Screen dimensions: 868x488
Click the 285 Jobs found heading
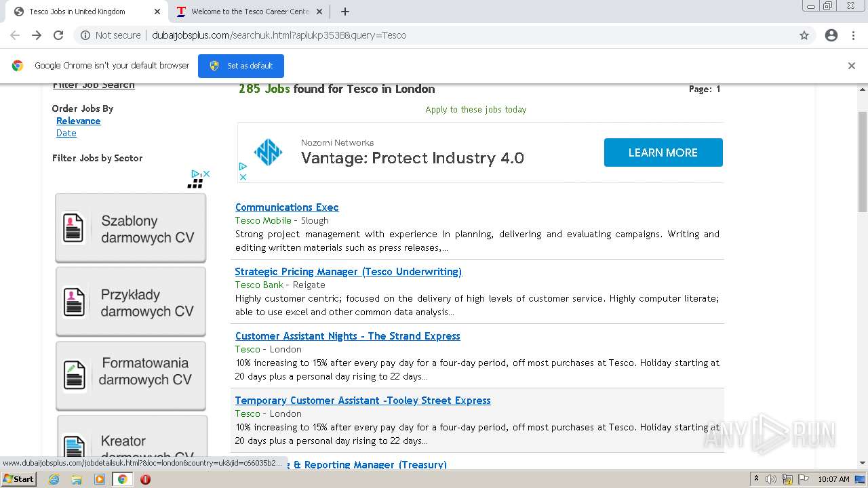pos(336,89)
